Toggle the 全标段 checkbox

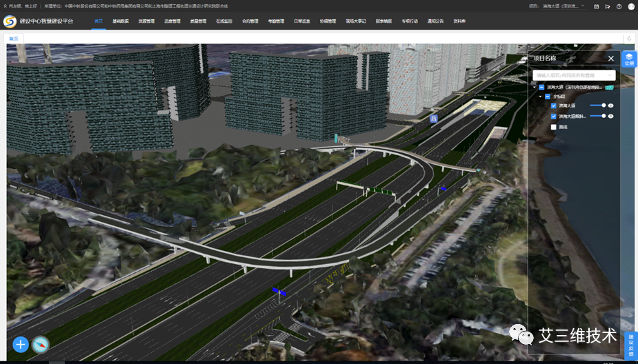(547, 97)
